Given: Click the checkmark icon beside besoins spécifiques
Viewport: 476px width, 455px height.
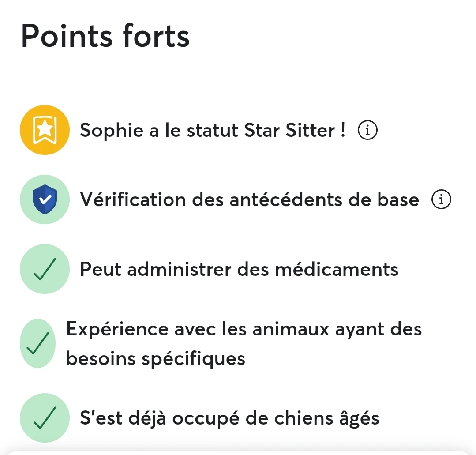Looking at the screenshot, I should click(37, 343).
